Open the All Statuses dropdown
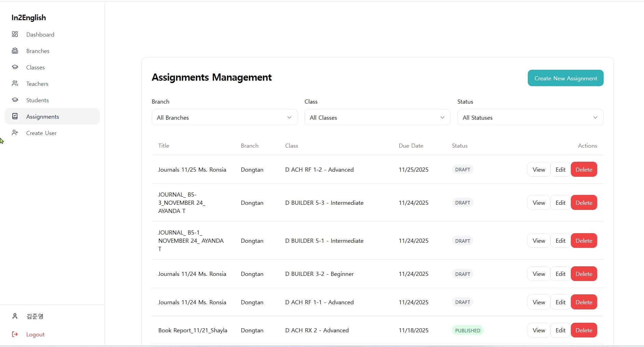The image size is (644, 347). tap(530, 117)
